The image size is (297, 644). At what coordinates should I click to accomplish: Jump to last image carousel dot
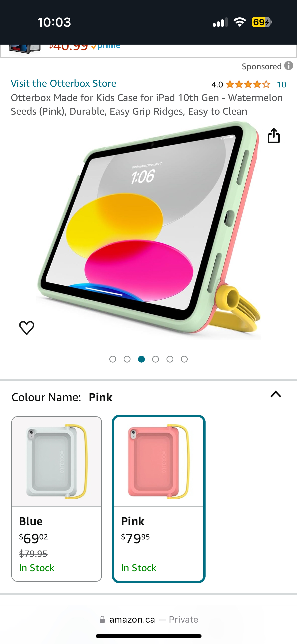tap(184, 359)
